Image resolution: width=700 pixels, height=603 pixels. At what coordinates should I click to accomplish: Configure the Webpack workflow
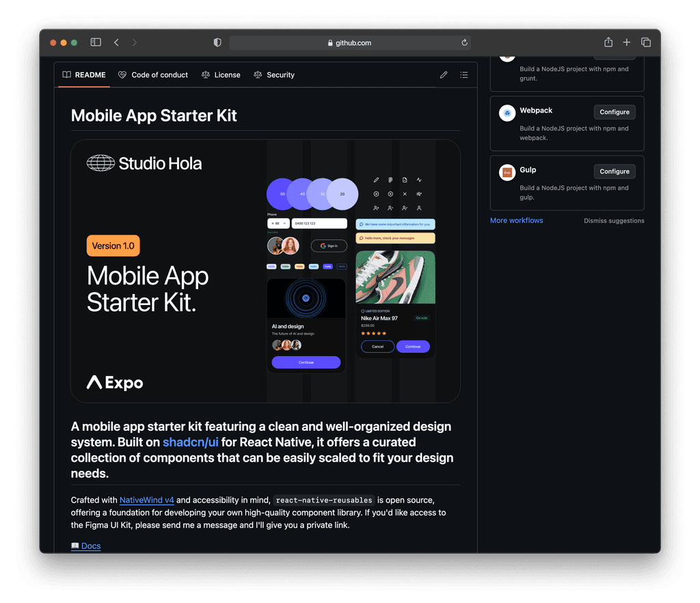pos(615,112)
